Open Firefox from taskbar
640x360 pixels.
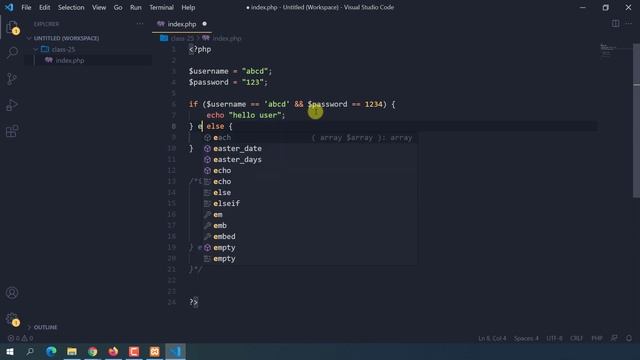tap(113, 351)
